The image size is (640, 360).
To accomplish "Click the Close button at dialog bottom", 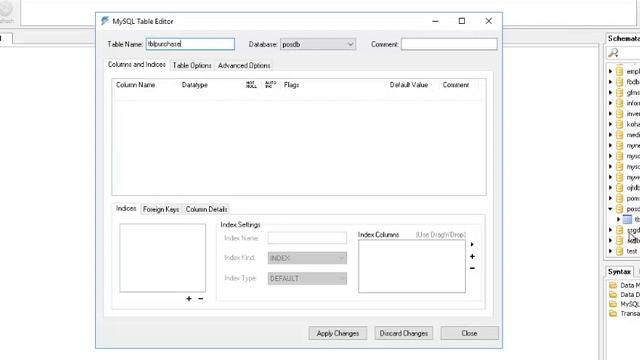I will click(x=469, y=333).
